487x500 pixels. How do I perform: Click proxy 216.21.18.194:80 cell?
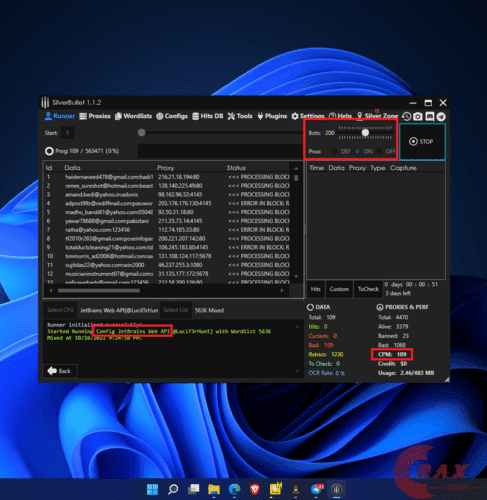click(179, 177)
